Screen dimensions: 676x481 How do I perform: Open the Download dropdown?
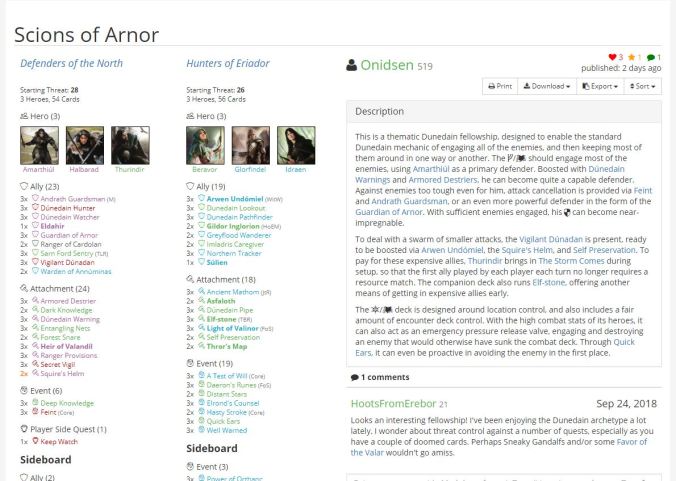[x=547, y=86]
